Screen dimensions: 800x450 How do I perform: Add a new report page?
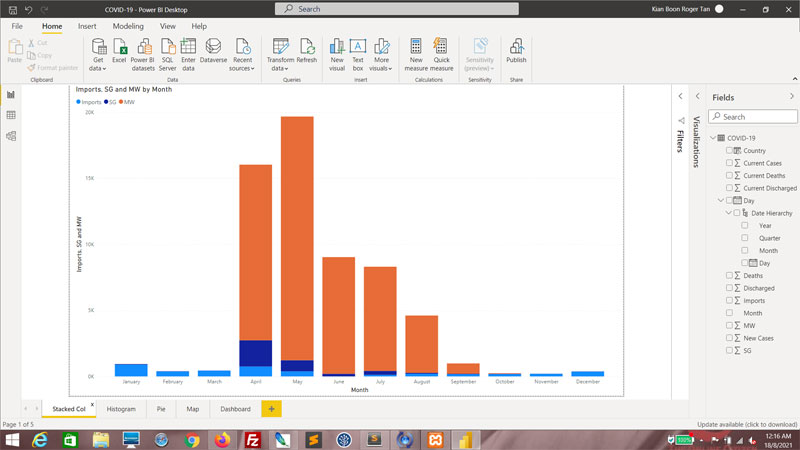point(271,409)
